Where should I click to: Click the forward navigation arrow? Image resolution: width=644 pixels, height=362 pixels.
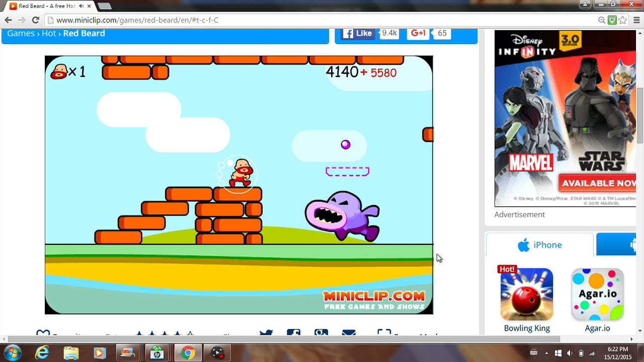tap(22, 20)
